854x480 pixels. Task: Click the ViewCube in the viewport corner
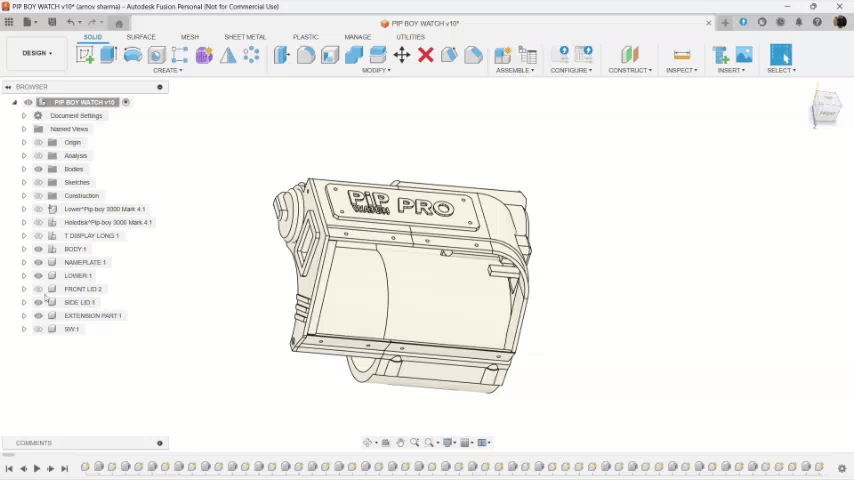(826, 106)
